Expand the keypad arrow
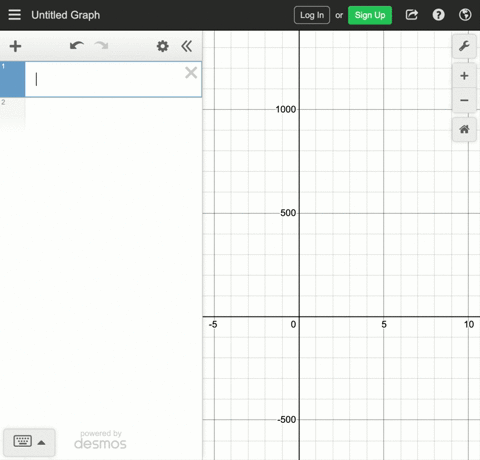This screenshot has height=460, width=480. click(41, 443)
